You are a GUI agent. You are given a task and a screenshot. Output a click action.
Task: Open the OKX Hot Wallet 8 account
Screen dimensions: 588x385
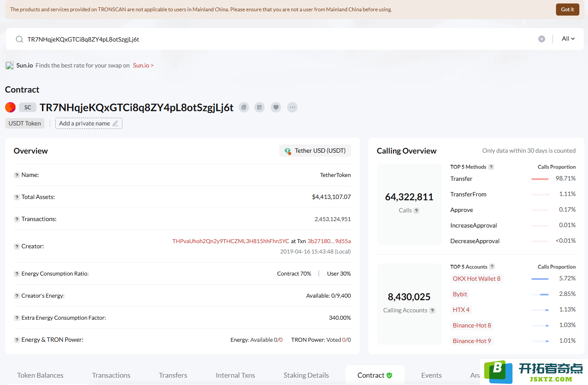click(x=476, y=279)
